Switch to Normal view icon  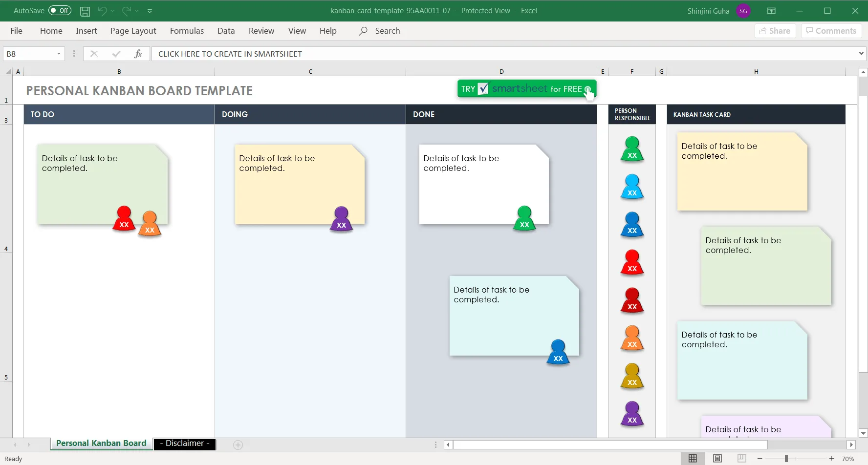point(693,458)
